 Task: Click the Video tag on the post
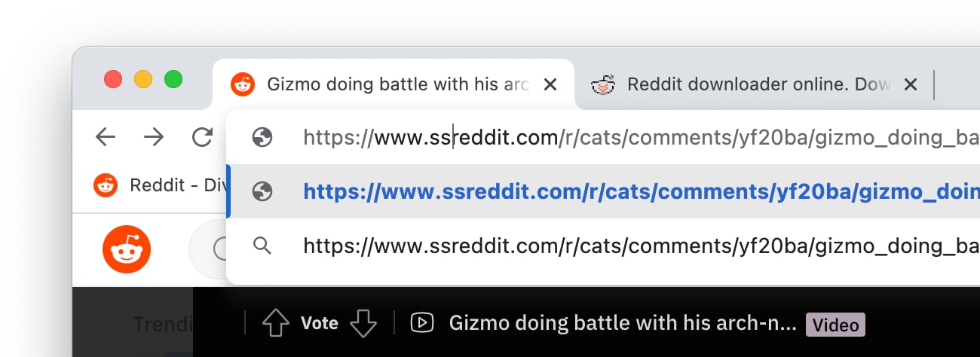click(x=835, y=325)
